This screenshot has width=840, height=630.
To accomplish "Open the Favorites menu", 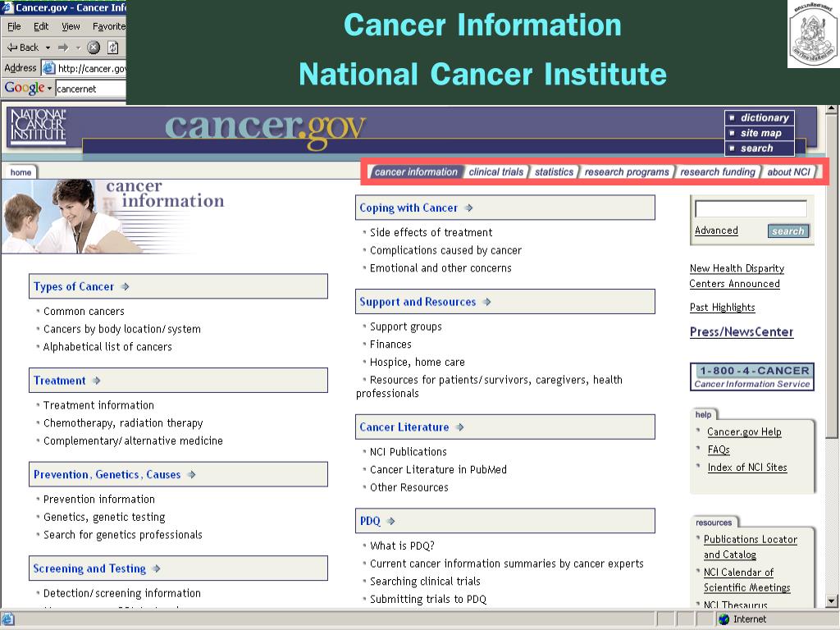I will tap(109, 26).
